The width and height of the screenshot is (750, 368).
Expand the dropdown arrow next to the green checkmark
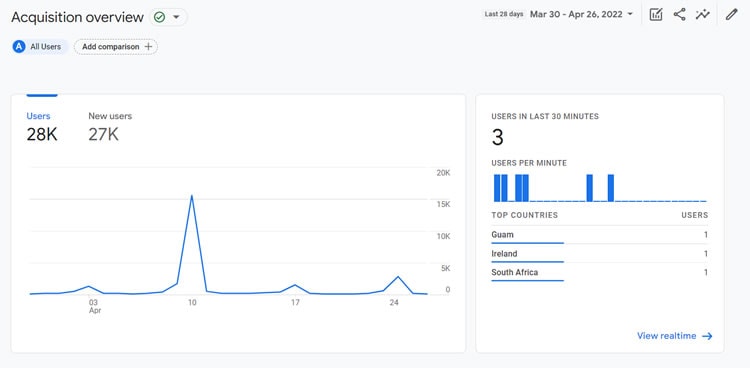pos(176,17)
